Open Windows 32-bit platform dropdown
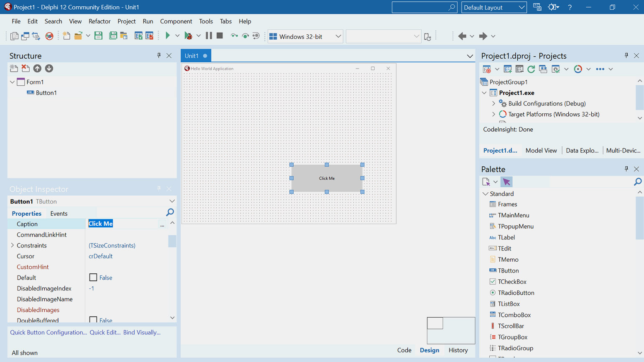This screenshot has width=644, height=362. click(x=338, y=36)
